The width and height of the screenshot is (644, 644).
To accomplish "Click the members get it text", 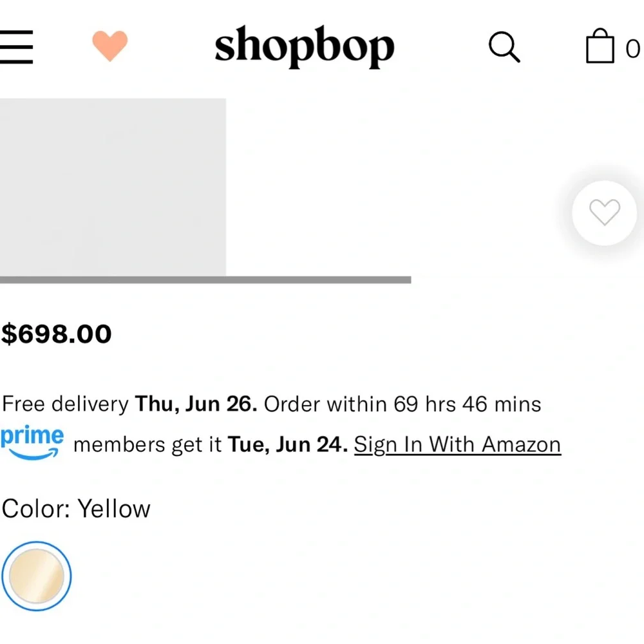I will [x=148, y=444].
